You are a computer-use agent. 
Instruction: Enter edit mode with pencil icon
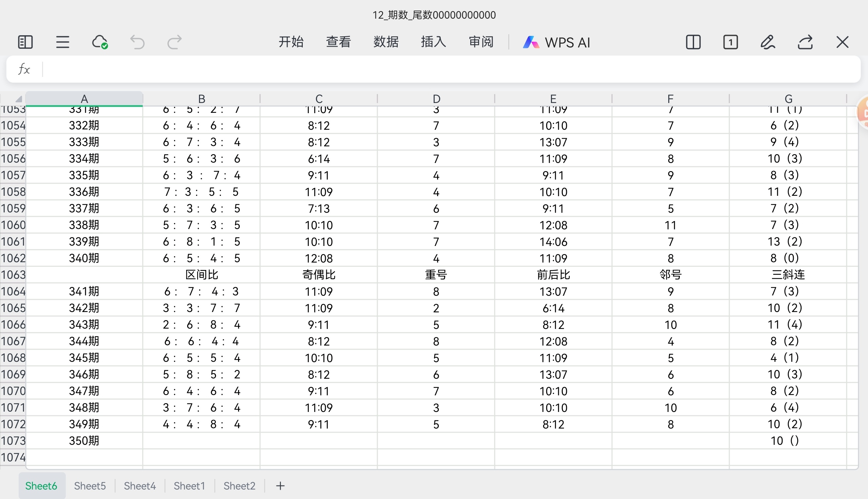[768, 42]
